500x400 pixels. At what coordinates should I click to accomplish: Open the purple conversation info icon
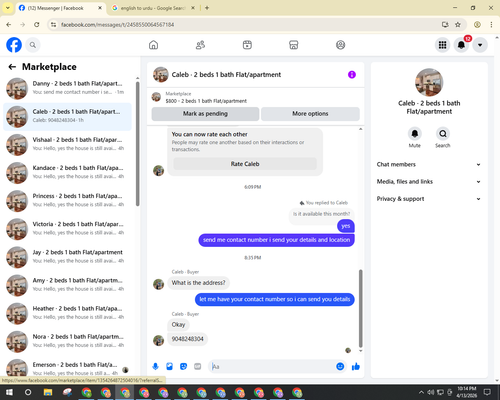coord(352,75)
